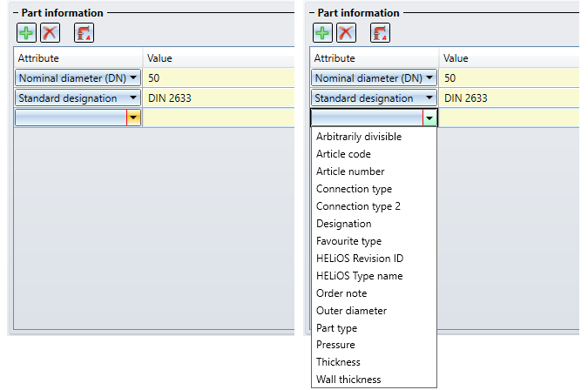The width and height of the screenshot is (588, 390).
Task: Select Wall thickness from the list
Action: 348,380
